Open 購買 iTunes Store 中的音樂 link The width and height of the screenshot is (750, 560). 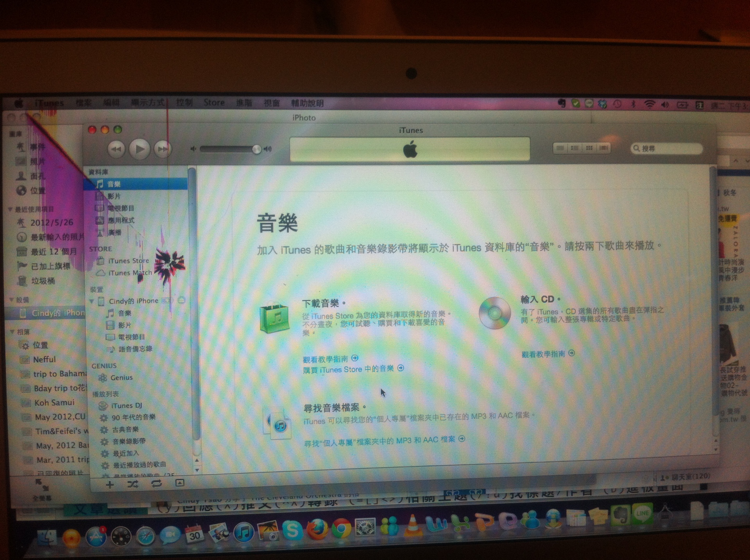[348, 369]
